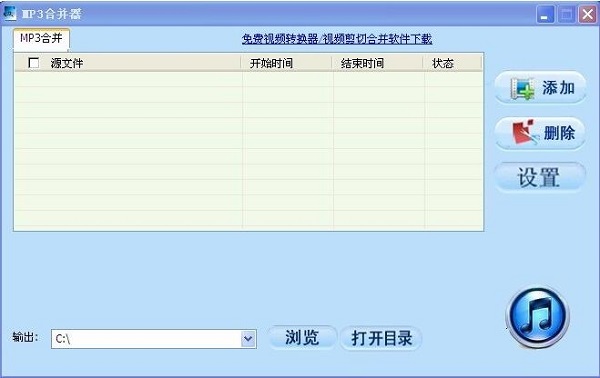The width and height of the screenshot is (600, 378).
Task: Toggle the select-all checkbox beside 源文件
Action: tap(34, 63)
